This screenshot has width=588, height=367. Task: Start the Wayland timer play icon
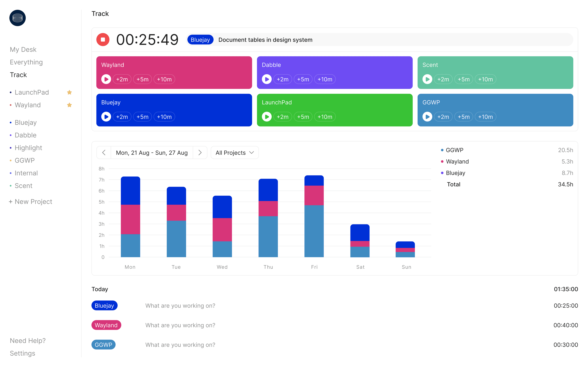point(106,79)
